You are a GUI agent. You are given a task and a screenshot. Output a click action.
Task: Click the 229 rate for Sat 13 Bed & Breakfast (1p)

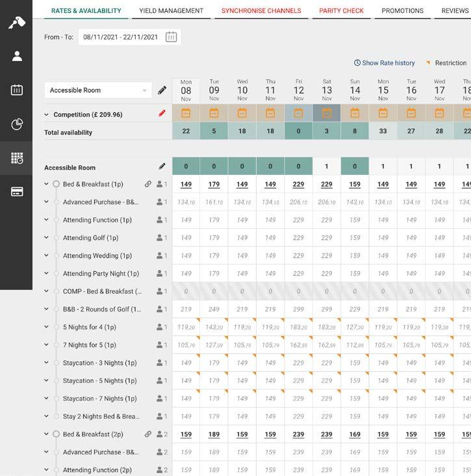(x=327, y=184)
